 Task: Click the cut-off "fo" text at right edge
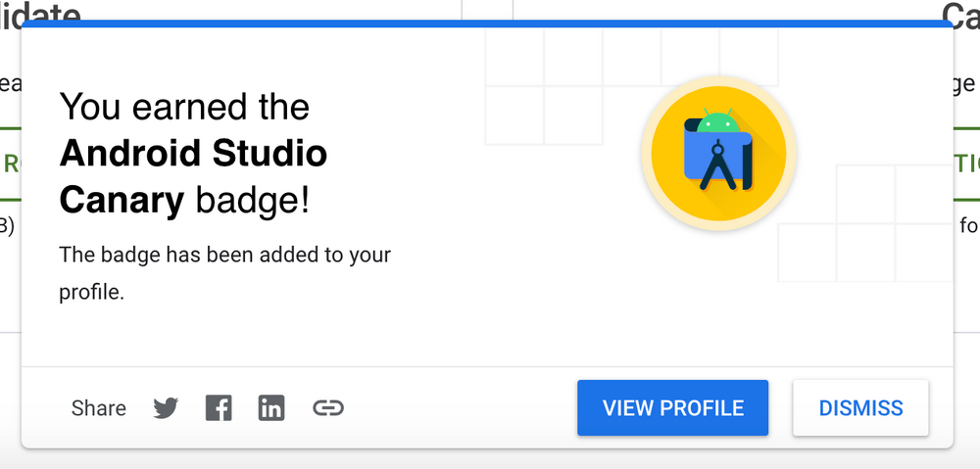click(967, 226)
